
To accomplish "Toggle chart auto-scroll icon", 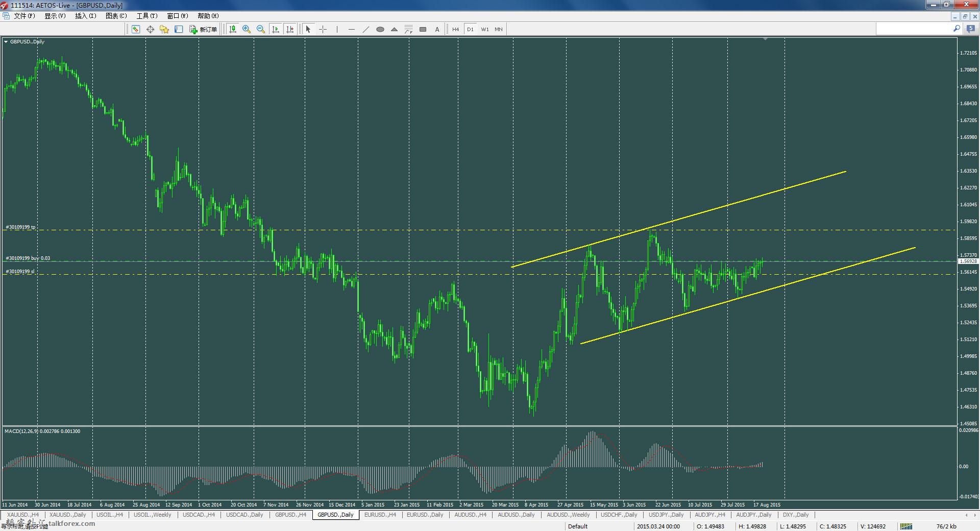I will tap(276, 29).
